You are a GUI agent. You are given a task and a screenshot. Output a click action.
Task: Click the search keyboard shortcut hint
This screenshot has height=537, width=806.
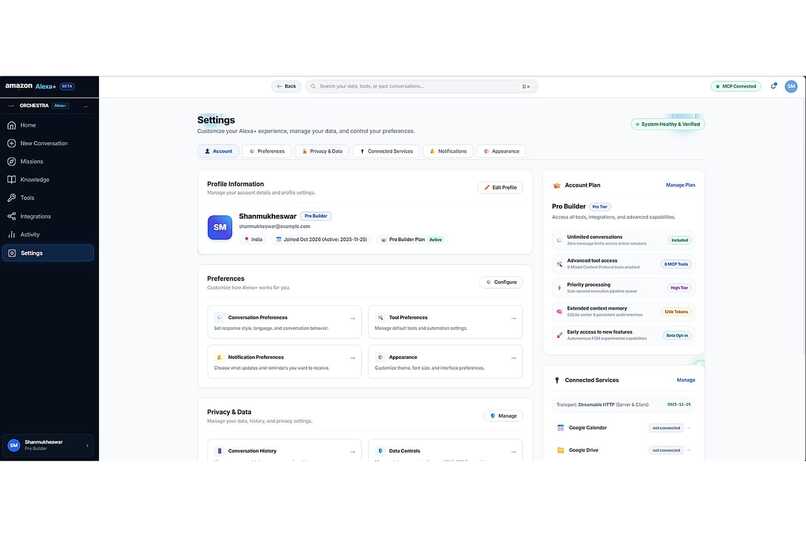[526, 86]
